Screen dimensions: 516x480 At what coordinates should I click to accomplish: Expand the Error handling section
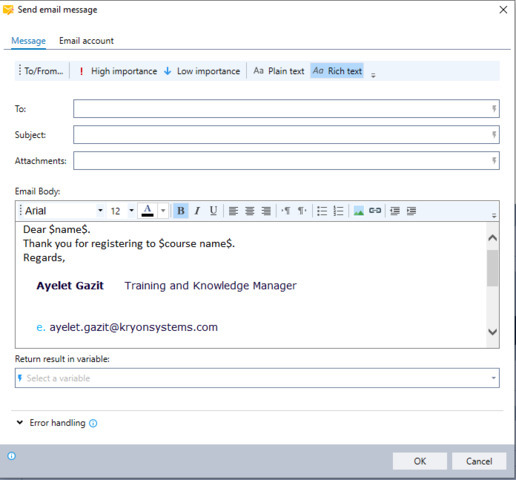click(20, 423)
